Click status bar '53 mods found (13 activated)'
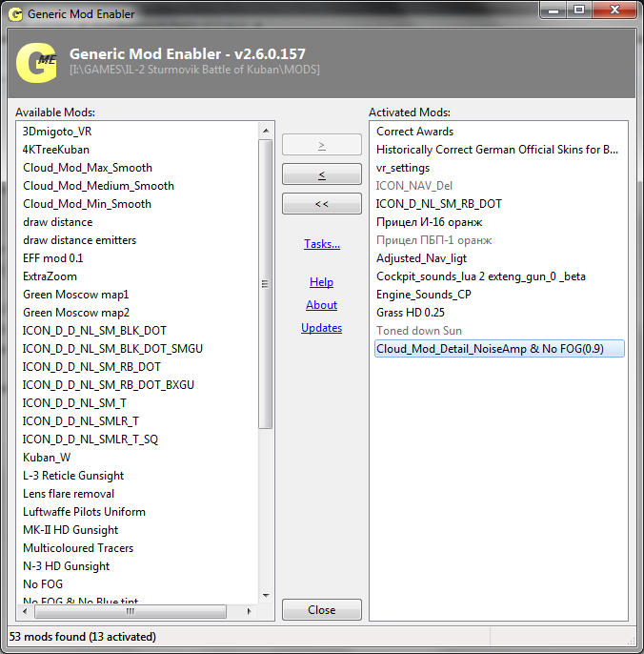644x654 pixels. [83, 637]
